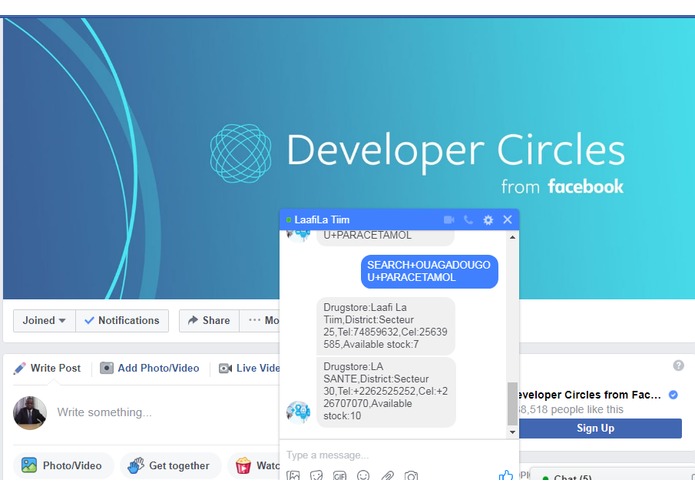The width and height of the screenshot is (695, 494).
Task: Click the Photo/Video button
Action: (63, 466)
